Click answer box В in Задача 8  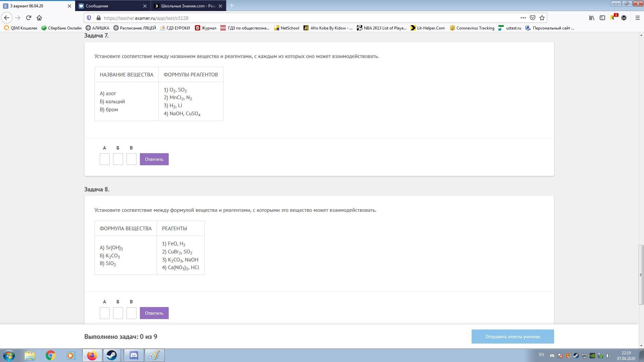pyautogui.click(x=131, y=313)
